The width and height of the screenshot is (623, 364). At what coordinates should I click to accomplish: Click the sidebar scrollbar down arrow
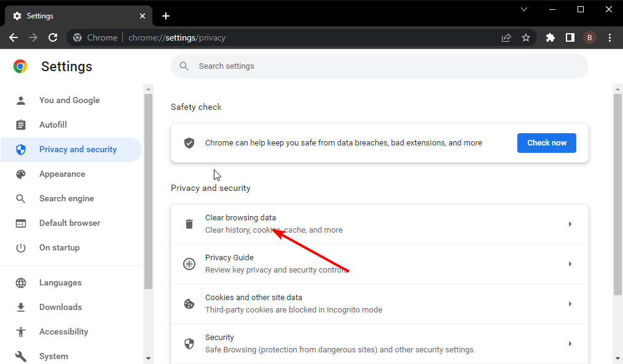pyautogui.click(x=148, y=358)
